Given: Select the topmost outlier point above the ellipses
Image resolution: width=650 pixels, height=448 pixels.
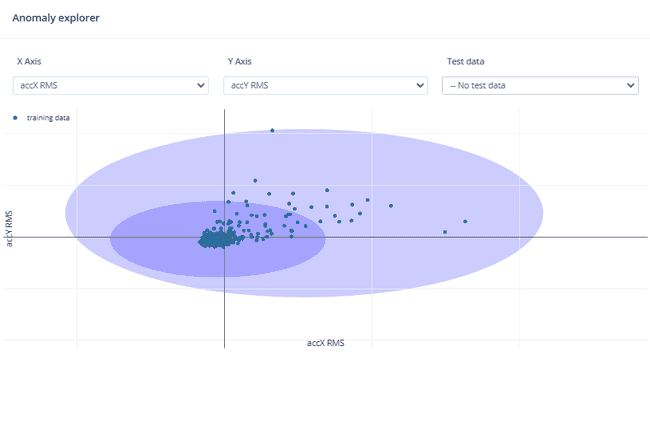Looking at the screenshot, I should click(x=272, y=130).
